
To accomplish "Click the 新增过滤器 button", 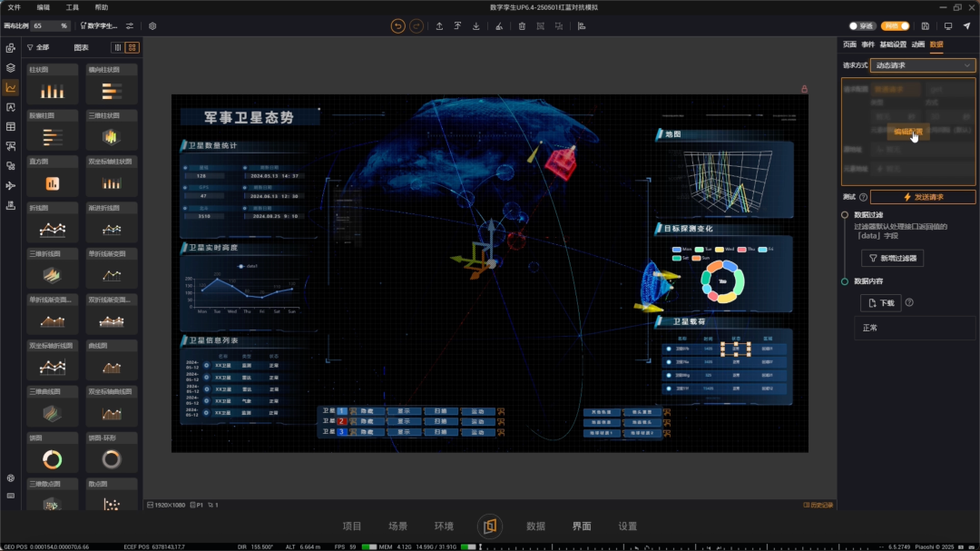I will (x=892, y=259).
